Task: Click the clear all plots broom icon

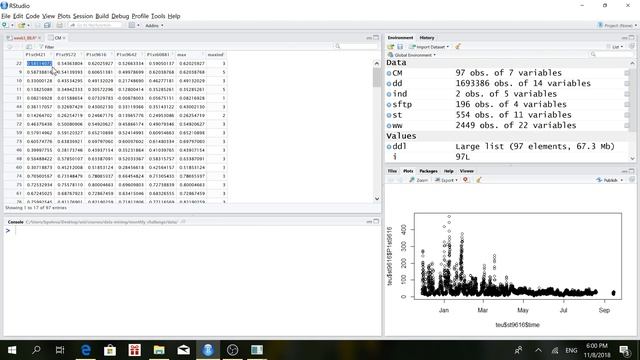Action: click(x=479, y=180)
